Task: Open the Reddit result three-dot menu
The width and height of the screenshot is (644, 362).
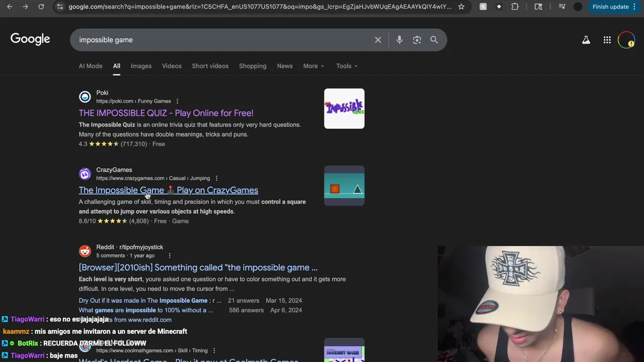Action: click(170, 256)
